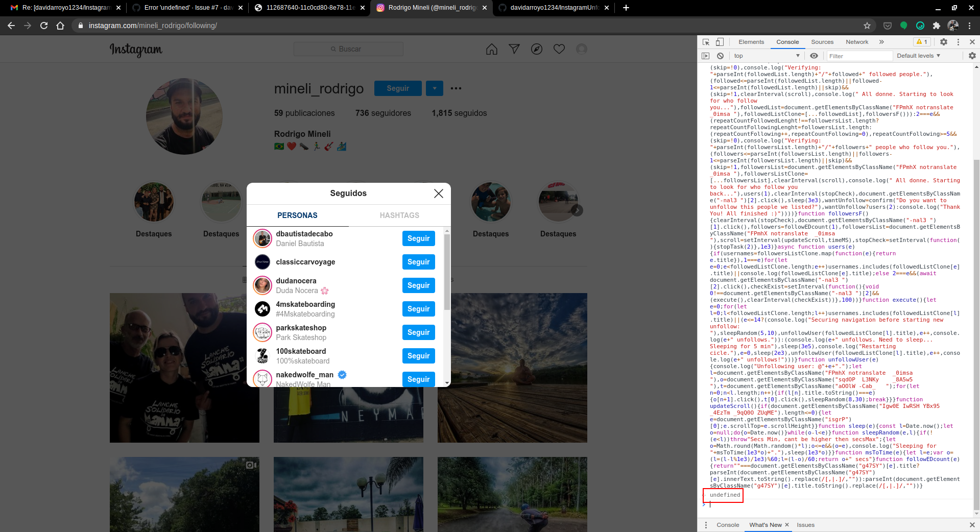Open the profile options three-dot menu
The width and height of the screenshot is (980, 532).
[x=456, y=88]
